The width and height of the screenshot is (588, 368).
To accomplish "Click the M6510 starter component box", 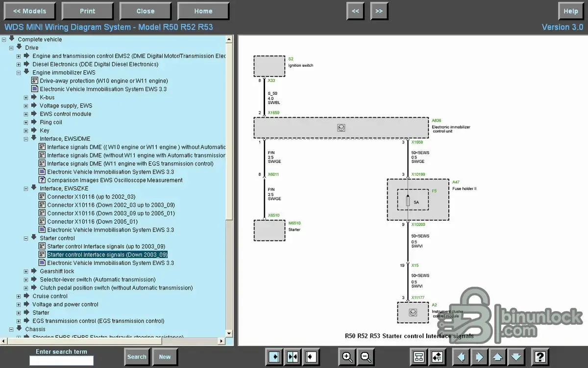I will 269,230.
